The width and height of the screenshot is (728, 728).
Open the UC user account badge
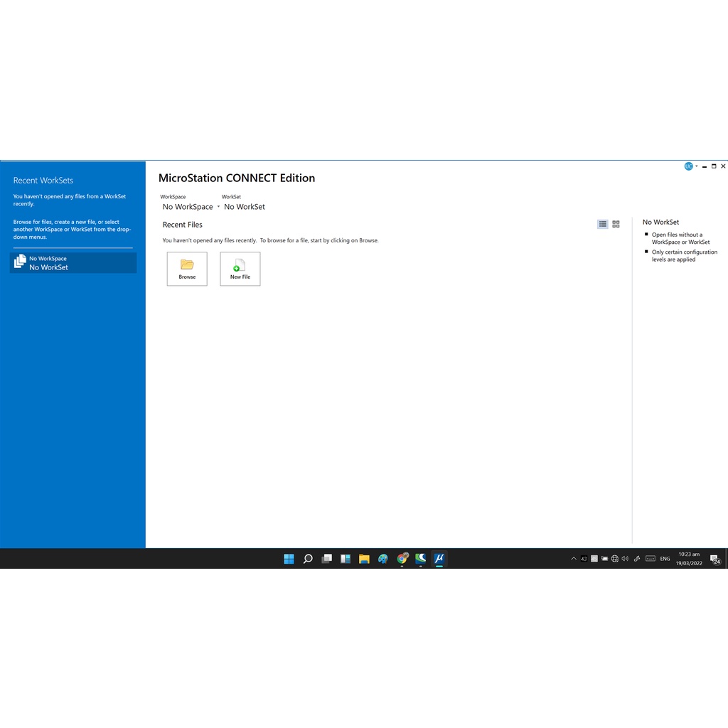pos(688,166)
